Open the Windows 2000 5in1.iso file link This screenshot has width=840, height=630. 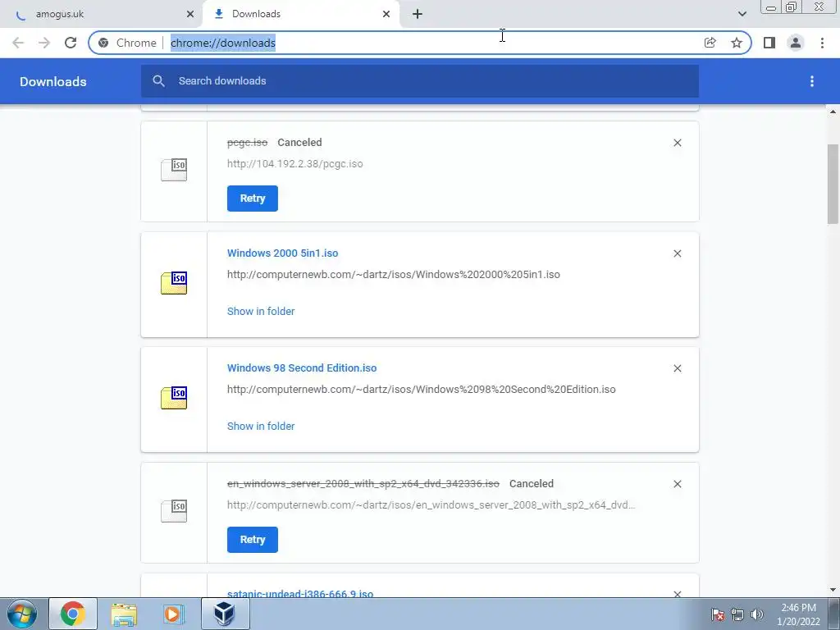click(x=282, y=253)
